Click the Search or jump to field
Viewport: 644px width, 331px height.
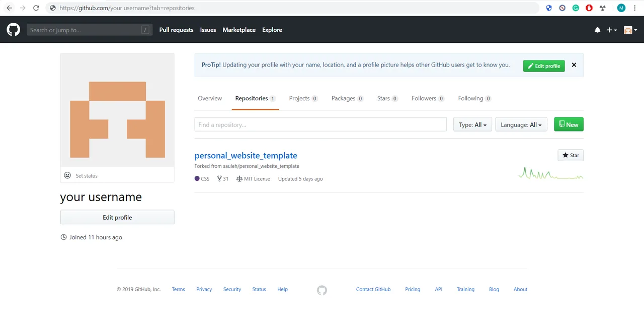[x=89, y=30]
